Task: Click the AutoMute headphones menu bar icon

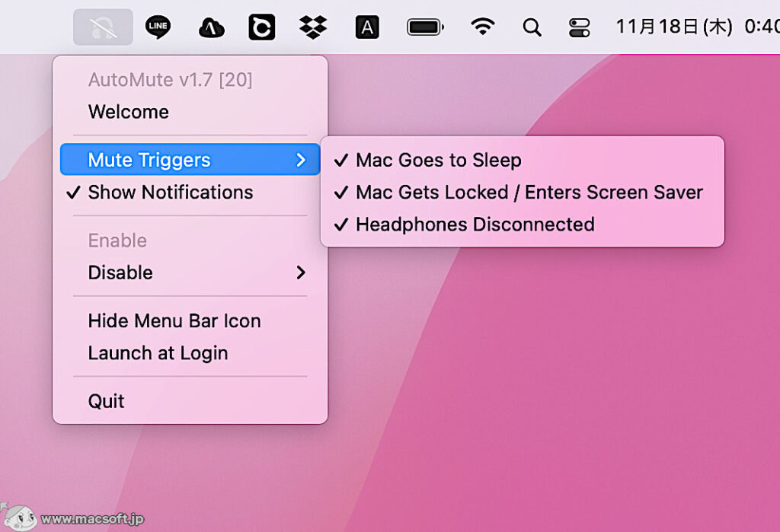Action: point(103,27)
